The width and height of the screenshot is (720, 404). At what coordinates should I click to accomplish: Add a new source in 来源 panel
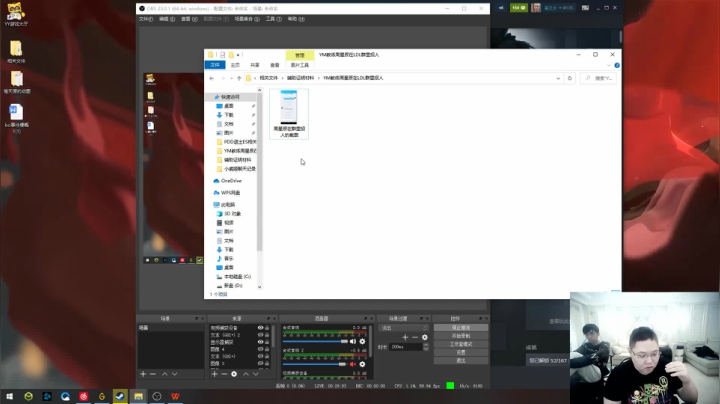214,374
